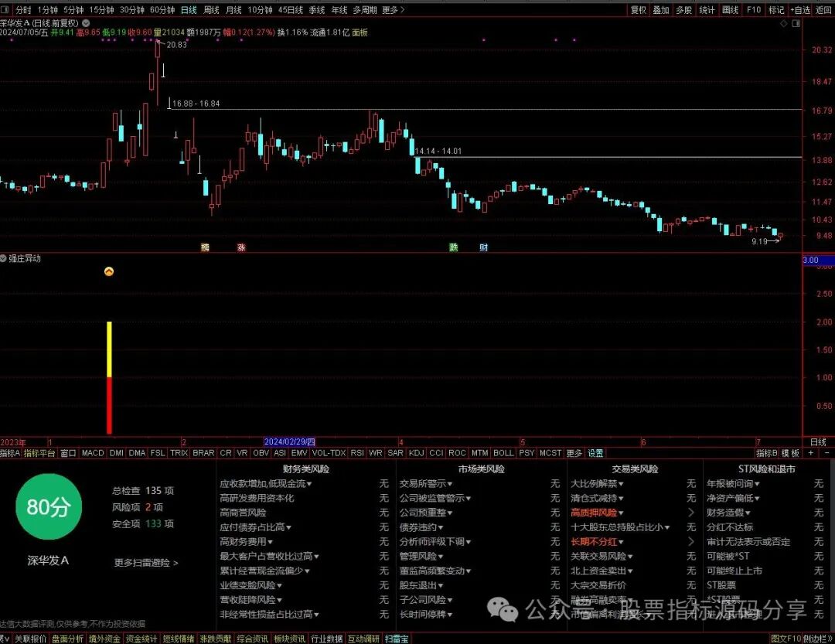Open the 盘面分析 bottom tab

click(67, 639)
